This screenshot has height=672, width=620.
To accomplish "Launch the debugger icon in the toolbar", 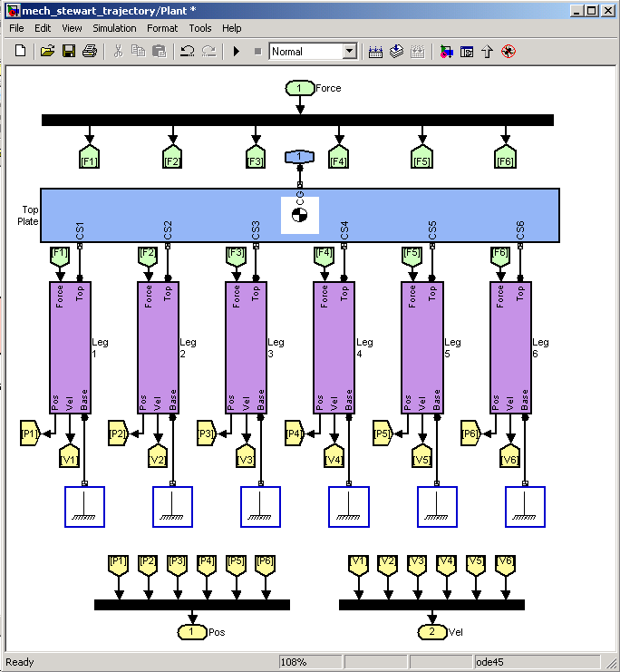I will (x=509, y=52).
